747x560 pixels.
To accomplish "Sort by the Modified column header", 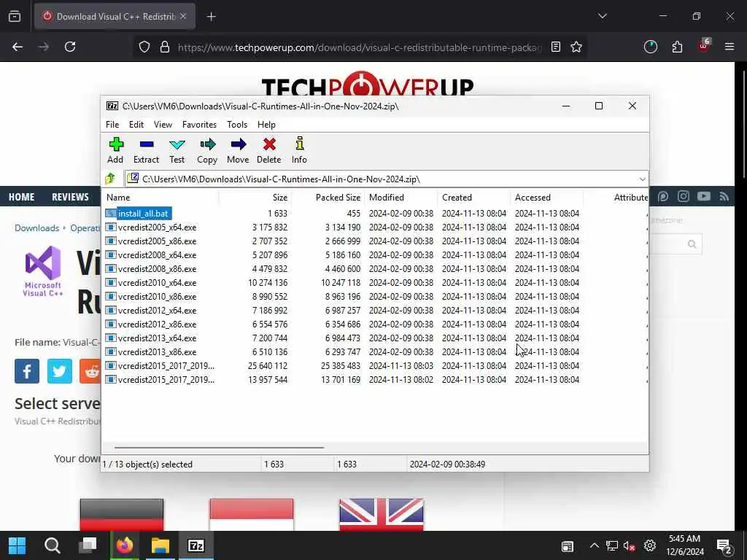I will (x=401, y=197).
